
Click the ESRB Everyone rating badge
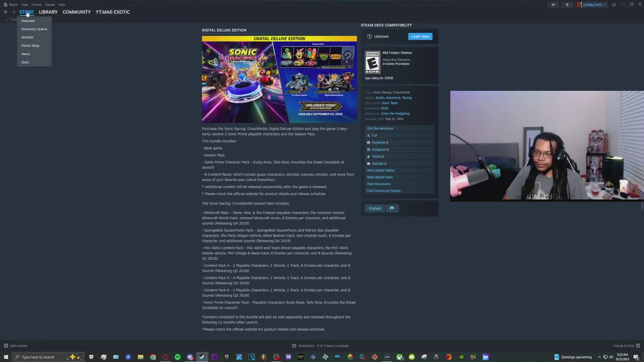pyautogui.click(x=372, y=62)
